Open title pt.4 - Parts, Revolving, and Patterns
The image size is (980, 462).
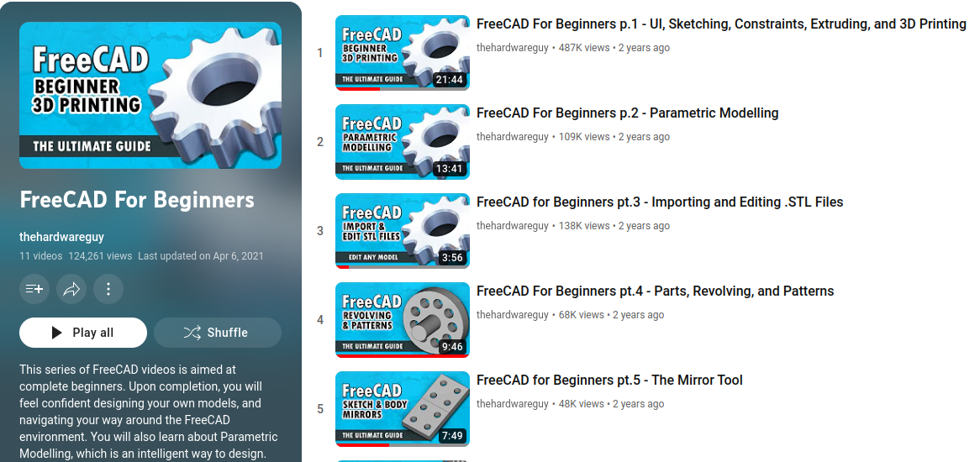pos(655,291)
